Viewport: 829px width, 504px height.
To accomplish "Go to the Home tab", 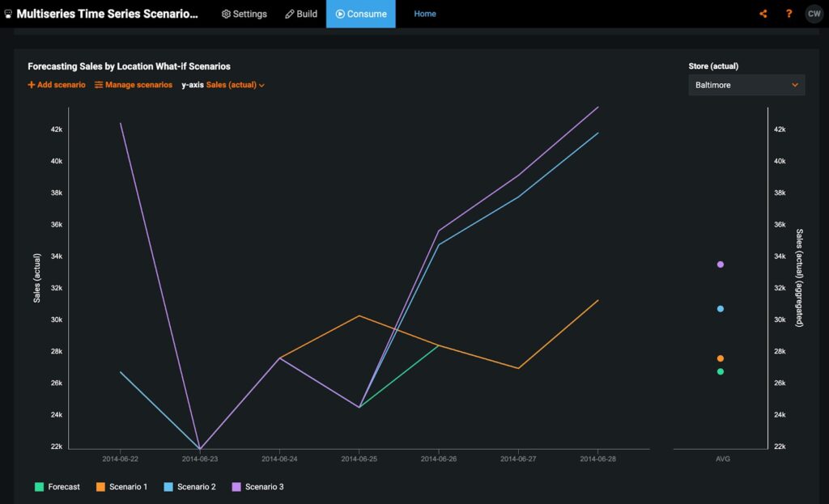I will click(425, 14).
